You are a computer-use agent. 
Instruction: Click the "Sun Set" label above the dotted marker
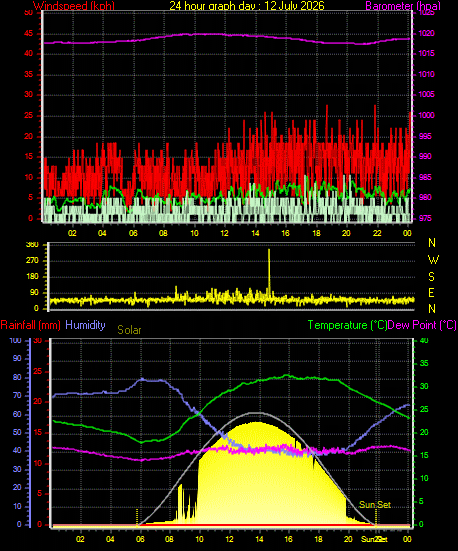tap(375, 505)
